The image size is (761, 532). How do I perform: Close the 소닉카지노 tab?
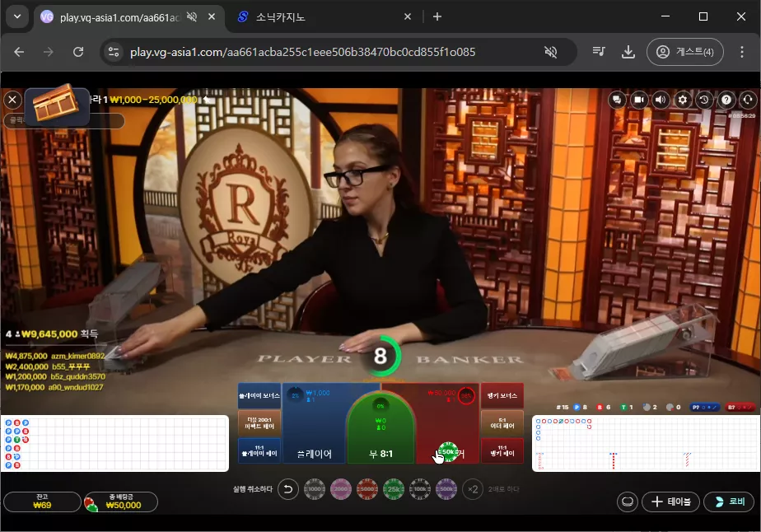coord(408,16)
